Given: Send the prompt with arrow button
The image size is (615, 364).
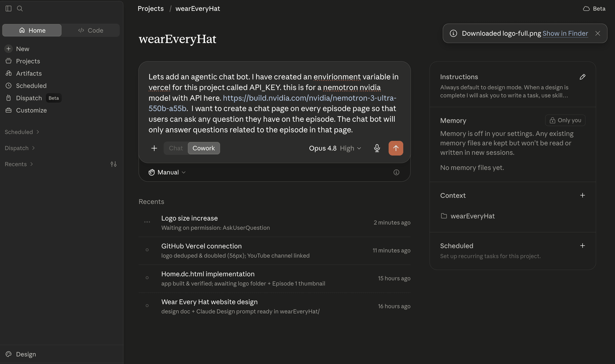Looking at the screenshot, I should click(x=396, y=148).
